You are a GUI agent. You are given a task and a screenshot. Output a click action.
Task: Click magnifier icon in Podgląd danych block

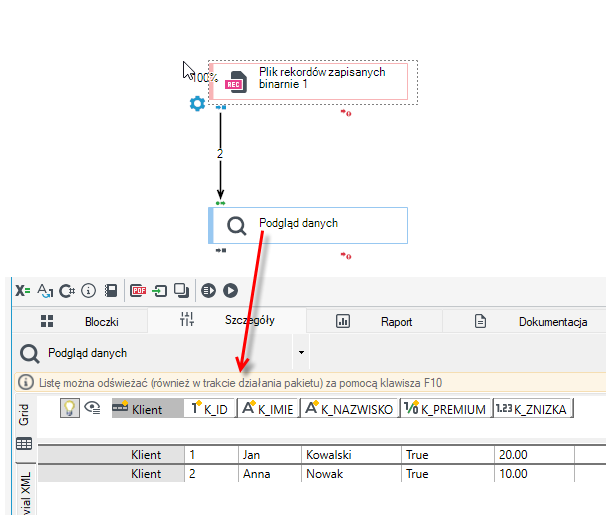(237, 226)
